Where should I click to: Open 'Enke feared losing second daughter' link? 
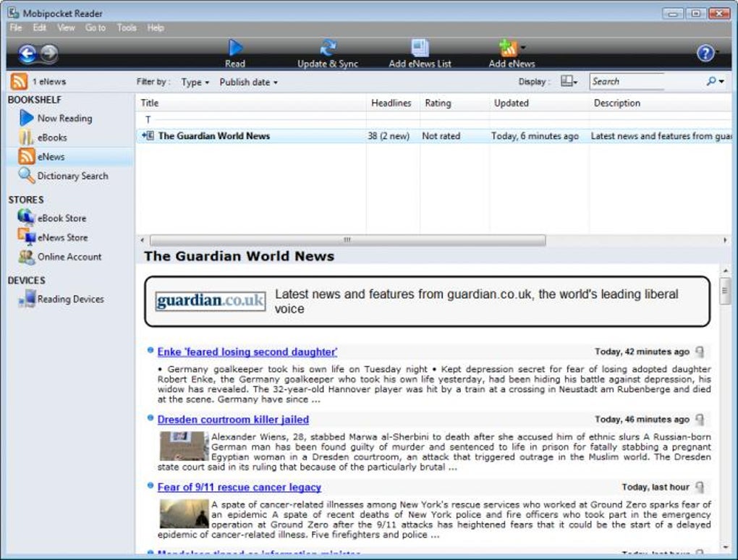pyautogui.click(x=247, y=352)
